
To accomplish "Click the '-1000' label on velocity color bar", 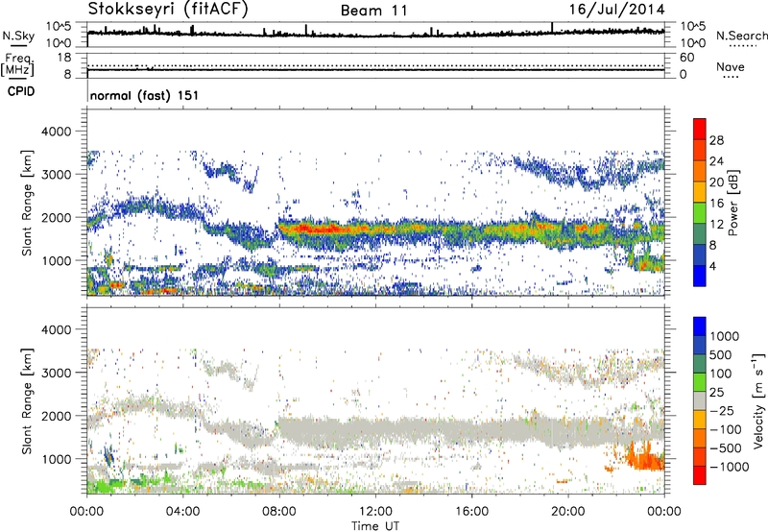I will pos(730,467).
